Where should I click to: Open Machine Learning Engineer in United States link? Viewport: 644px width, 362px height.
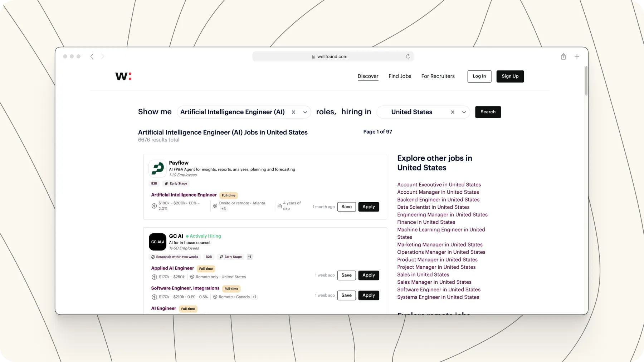pyautogui.click(x=441, y=233)
